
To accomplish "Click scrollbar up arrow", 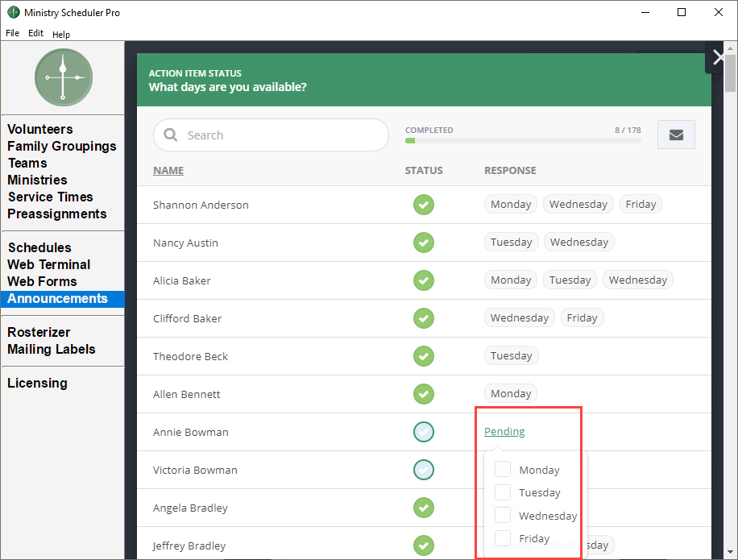I will [x=730, y=48].
